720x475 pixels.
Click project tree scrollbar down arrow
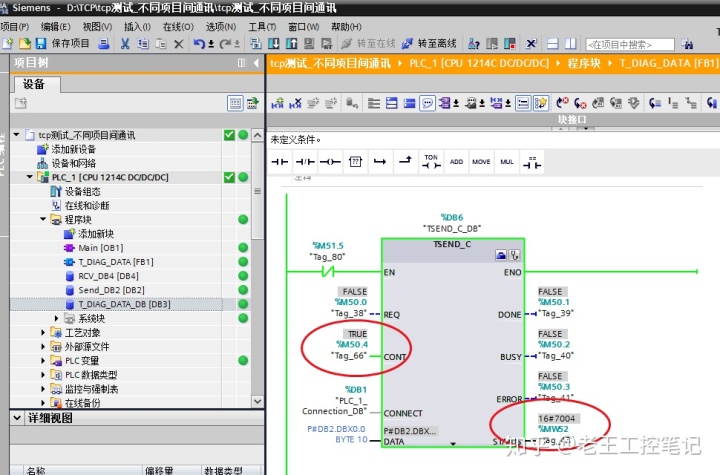tap(258, 401)
